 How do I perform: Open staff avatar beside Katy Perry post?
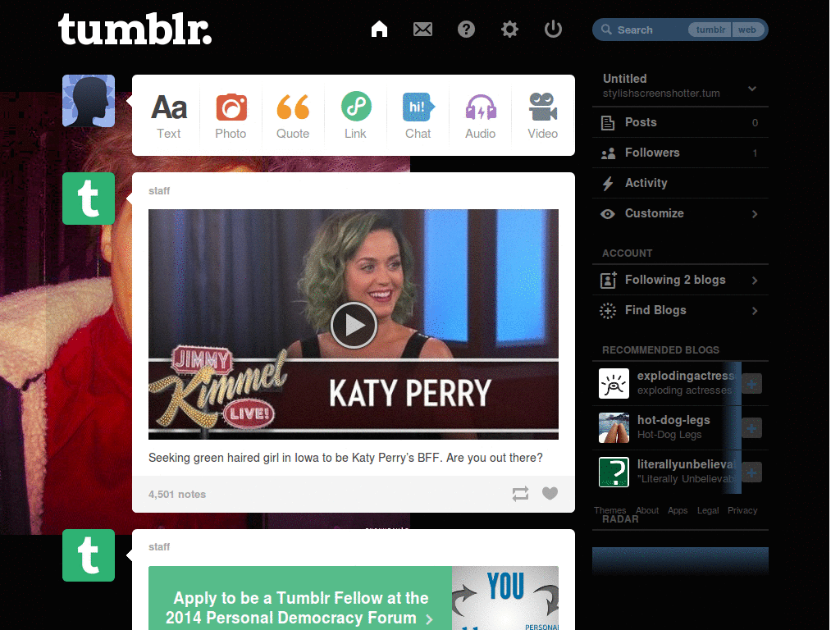[x=89, y=199]
